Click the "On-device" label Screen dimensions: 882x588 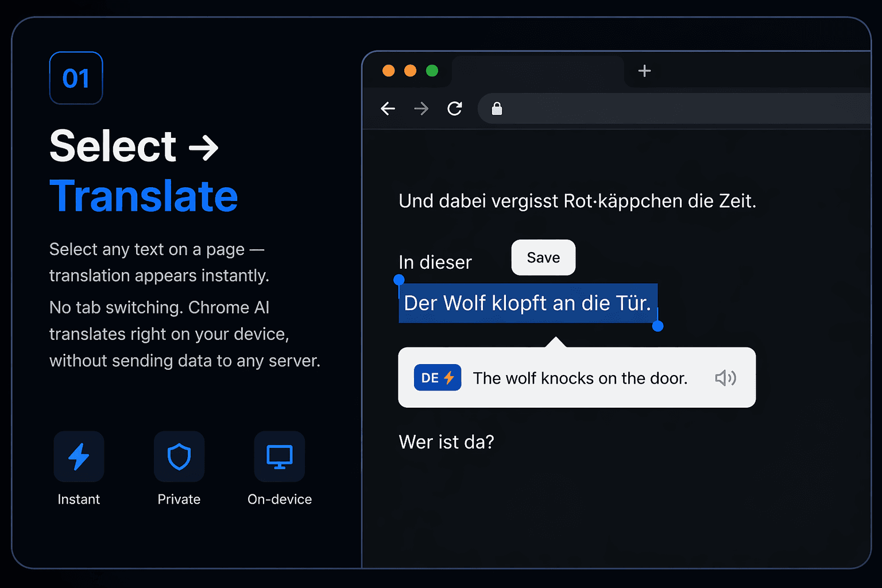tap(280, 500)
